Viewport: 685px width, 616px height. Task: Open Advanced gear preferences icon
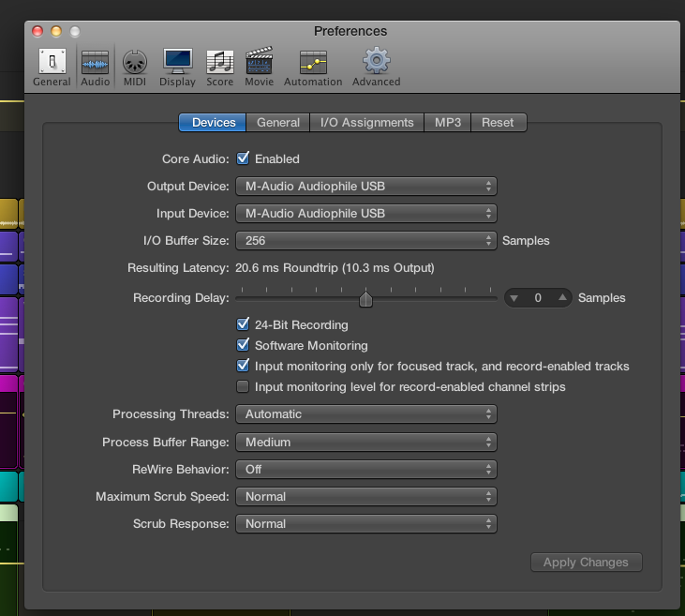click(376, 61)
